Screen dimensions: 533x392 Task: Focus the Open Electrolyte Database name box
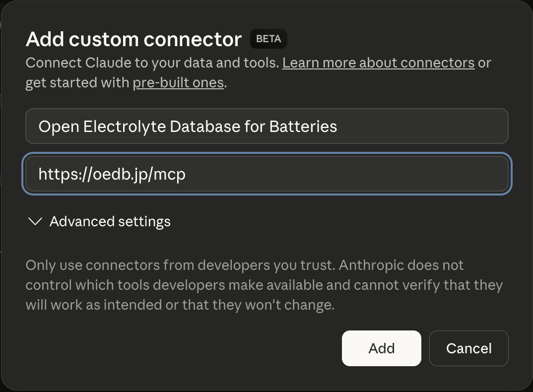(267, 126)
